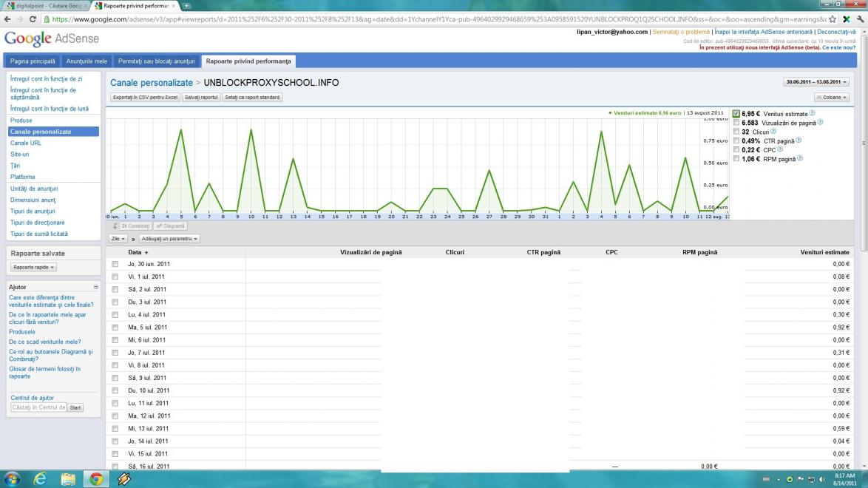This screenshot has height=488, width=868.
Task: Open the Canale URL report link
Action: coord(26,143)
